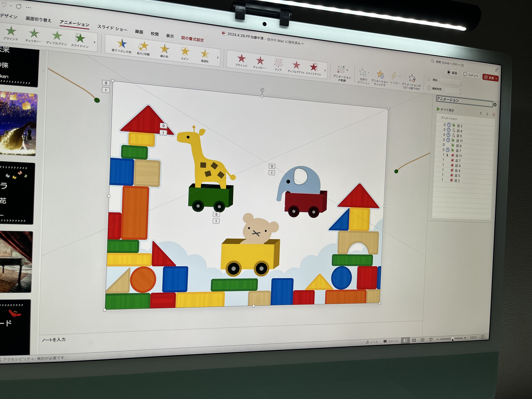Click the トリガー lightning icon
The width and height of the screenshot is (532, 399).
coord(394,75)
